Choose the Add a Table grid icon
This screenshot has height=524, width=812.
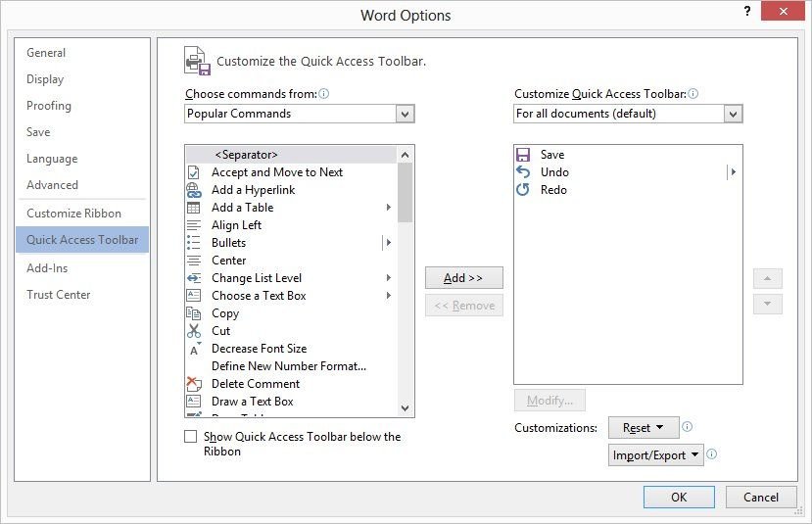tap(193, 208)
